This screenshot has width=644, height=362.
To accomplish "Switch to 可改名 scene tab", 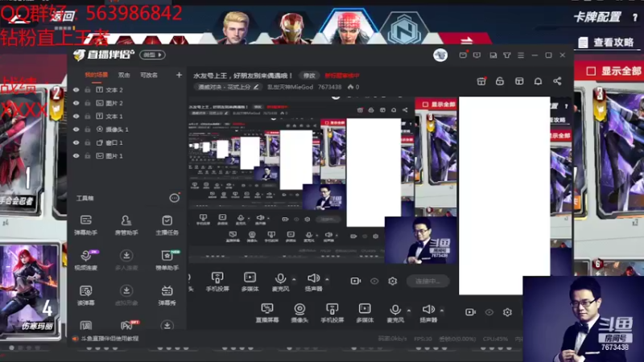I will (149, 75).
